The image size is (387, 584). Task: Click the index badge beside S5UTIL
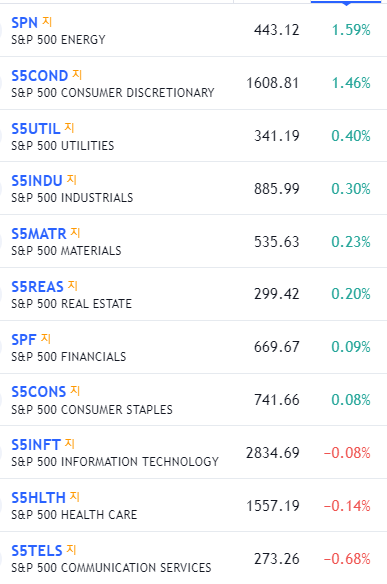[x=69, y=128]
